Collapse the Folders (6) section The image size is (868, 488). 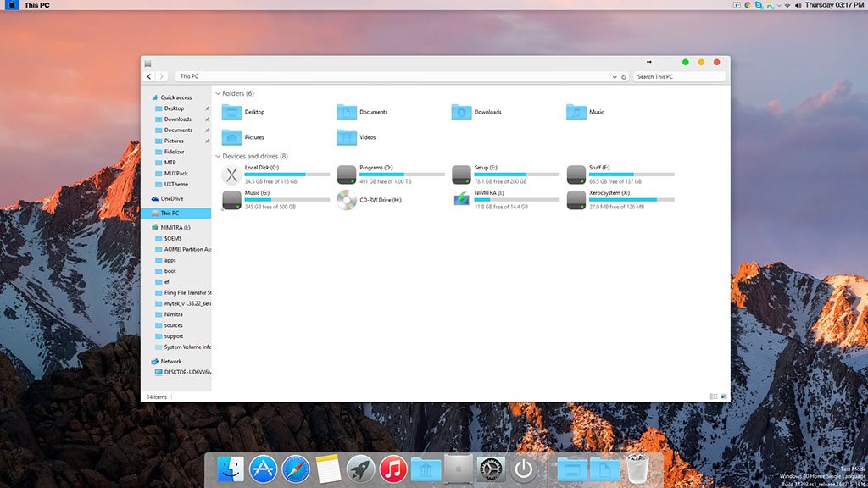pyautogui.click(x=219, y=93)
